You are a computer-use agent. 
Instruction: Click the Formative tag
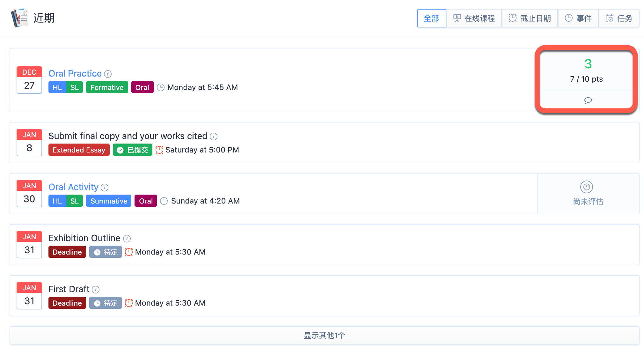click(107, 87)
